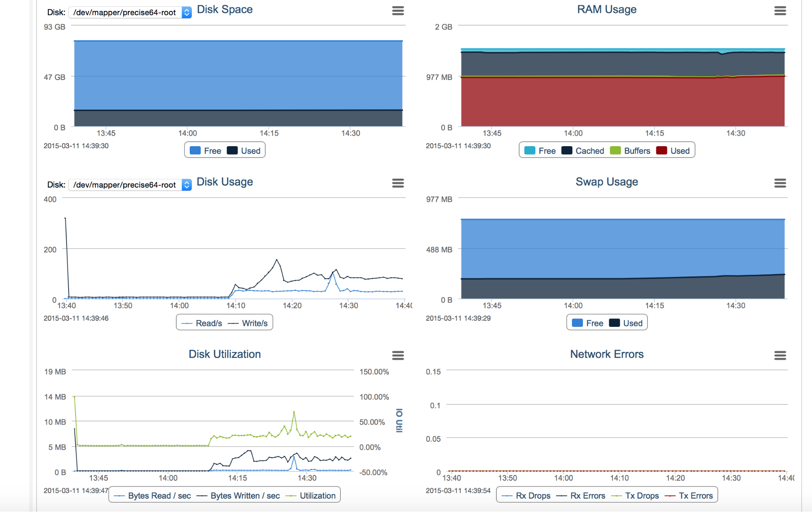Open the Disk dropdown above Disk Usage
Image resolution: width=812 pixels, height=512 pixels.
pyautogui.click(x=124, y=185)
